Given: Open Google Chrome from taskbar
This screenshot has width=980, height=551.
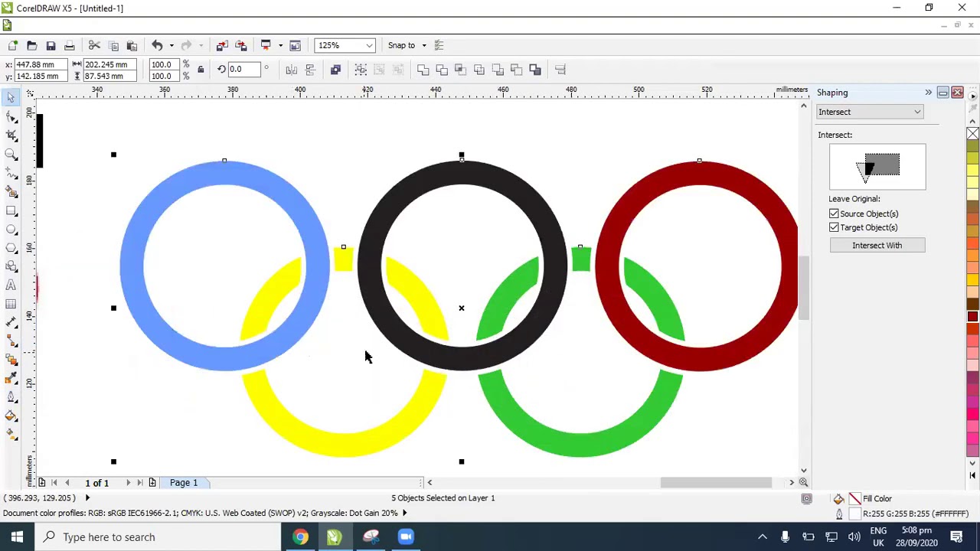Looking at the screenshot, I should click(300, 536).
